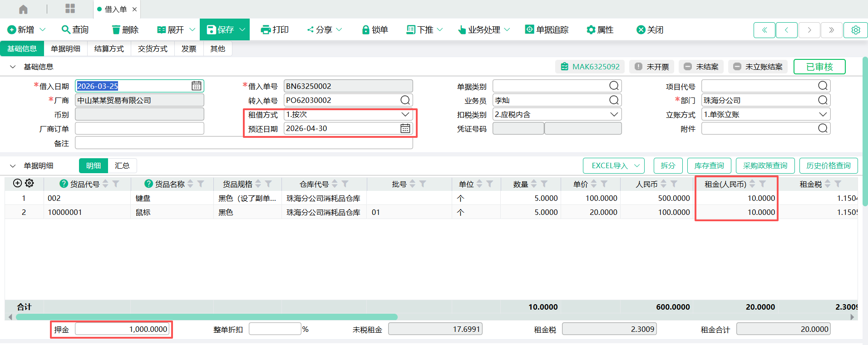The height and width of the screenshot is (345, 868).
Task: Open the 发票 tab
Action: (x=189, y=49)
